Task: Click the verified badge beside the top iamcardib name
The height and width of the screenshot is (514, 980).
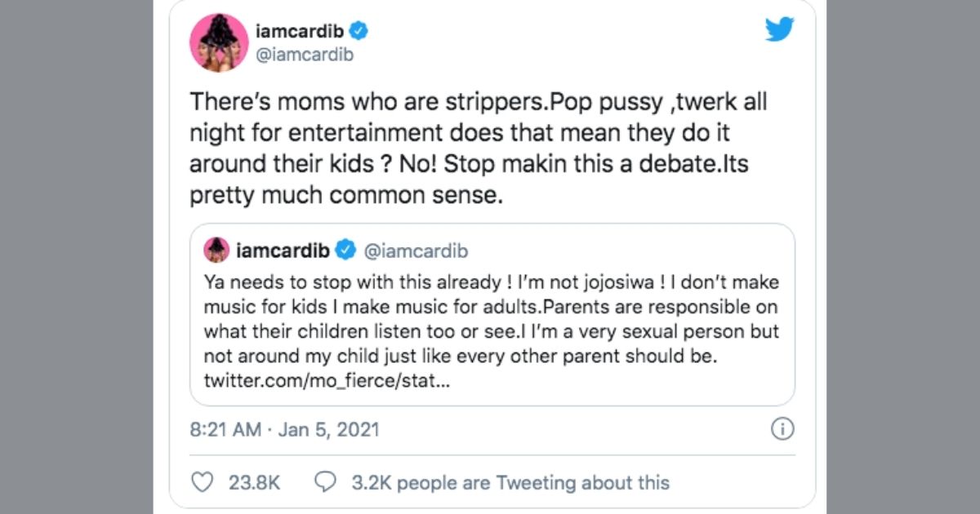Action: click(359, 32)
